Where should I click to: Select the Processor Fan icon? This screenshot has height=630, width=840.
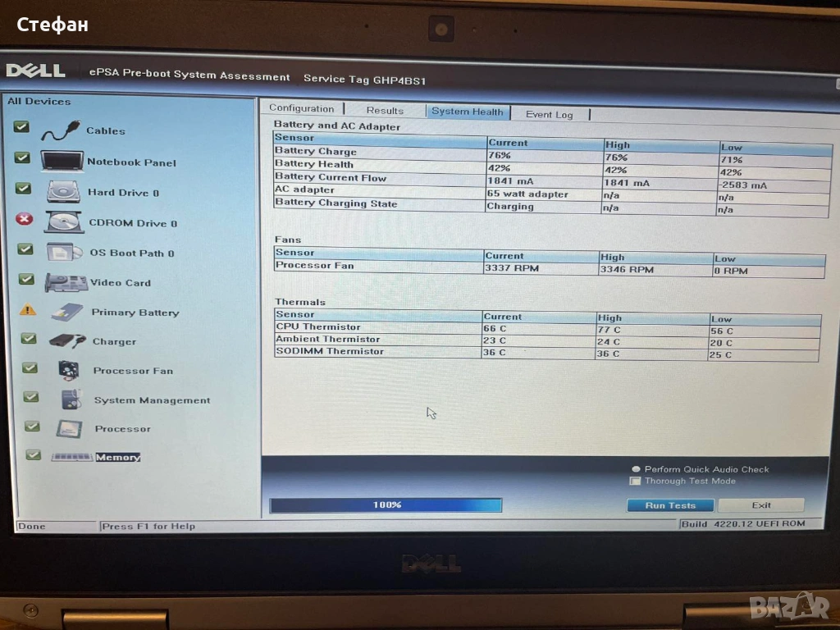click(x=69, y=370)
